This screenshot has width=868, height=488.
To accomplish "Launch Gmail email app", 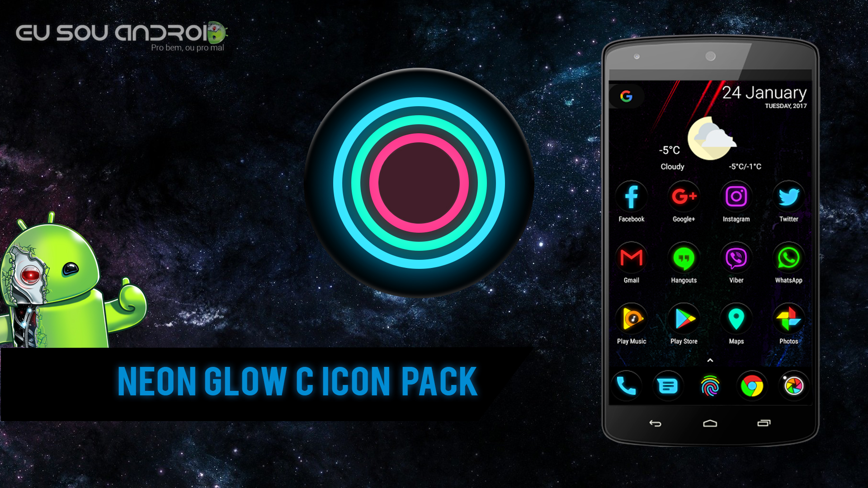I will click(632, 258).
